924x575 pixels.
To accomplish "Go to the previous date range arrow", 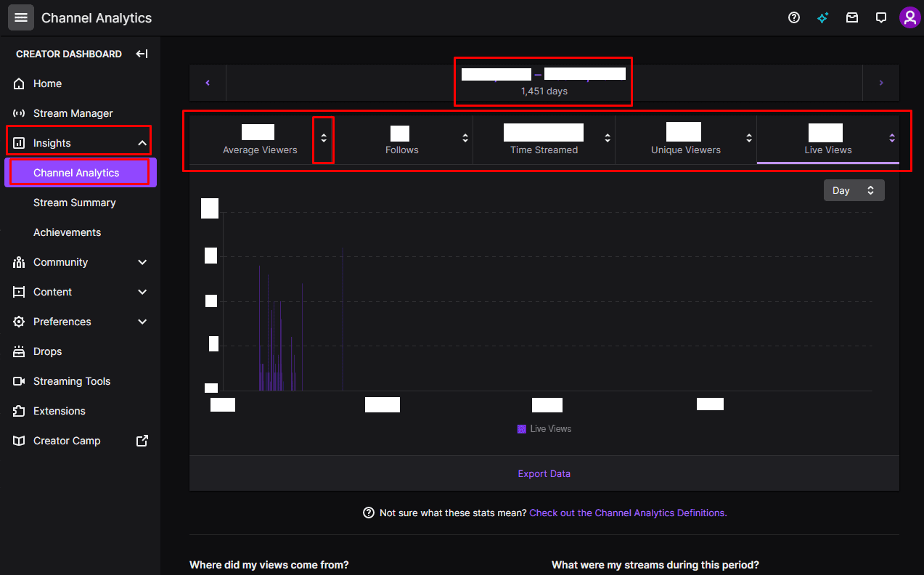I will 208,83.
